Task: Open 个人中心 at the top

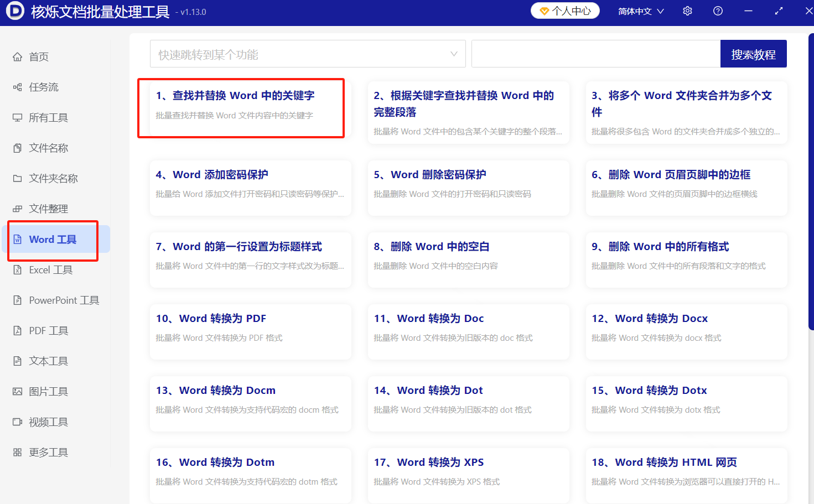Action: [x=565, y=11]
